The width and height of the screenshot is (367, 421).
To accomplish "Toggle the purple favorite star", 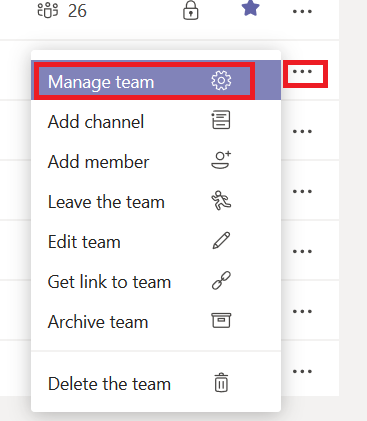I will click(x=250, y=8).
